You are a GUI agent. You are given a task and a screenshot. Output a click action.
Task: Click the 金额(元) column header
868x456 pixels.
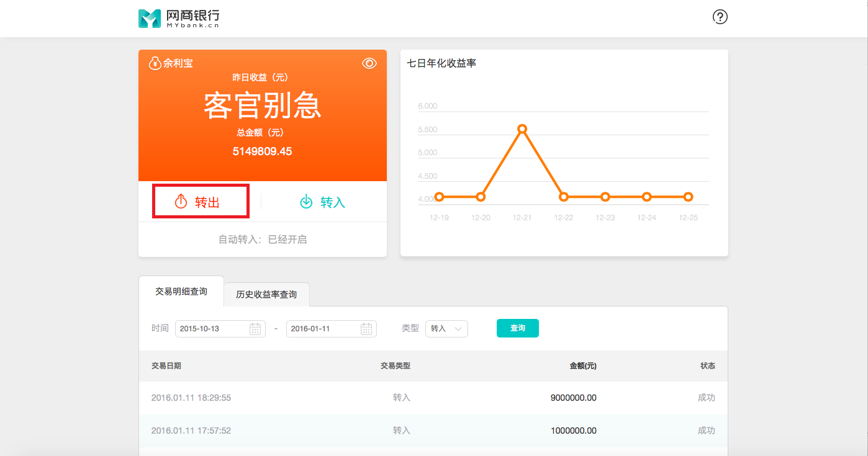[x=583, y=366]
